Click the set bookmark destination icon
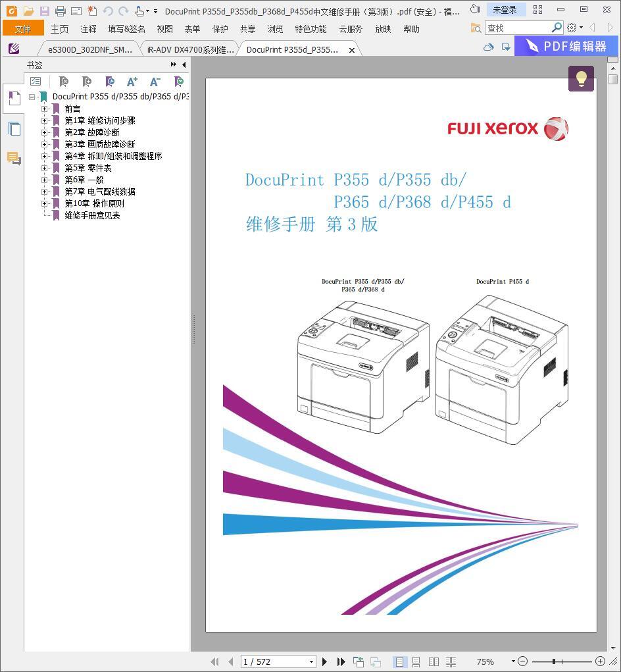Screen dimensions: 621x672 point(110,82)
